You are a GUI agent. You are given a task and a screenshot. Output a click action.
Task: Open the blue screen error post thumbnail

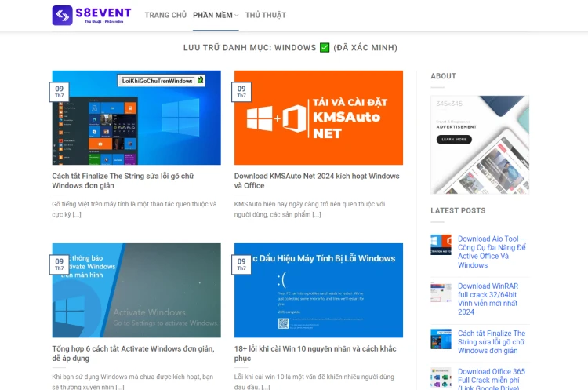point(318,290)
